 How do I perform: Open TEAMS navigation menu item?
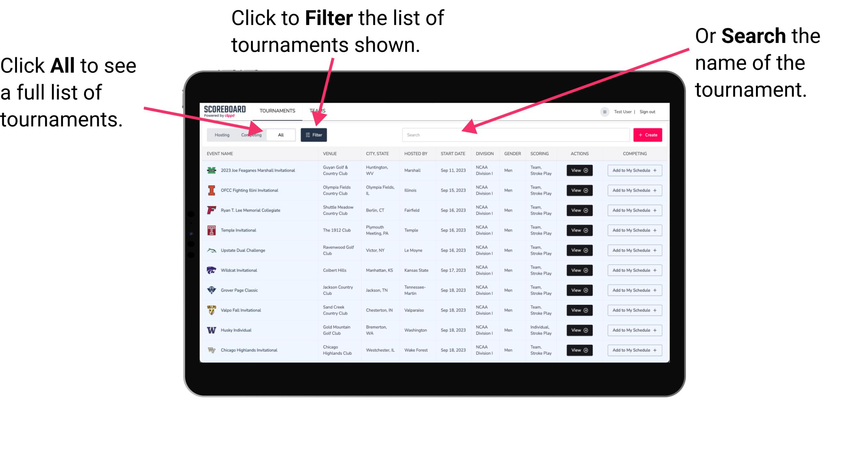[x=318, y=110]
